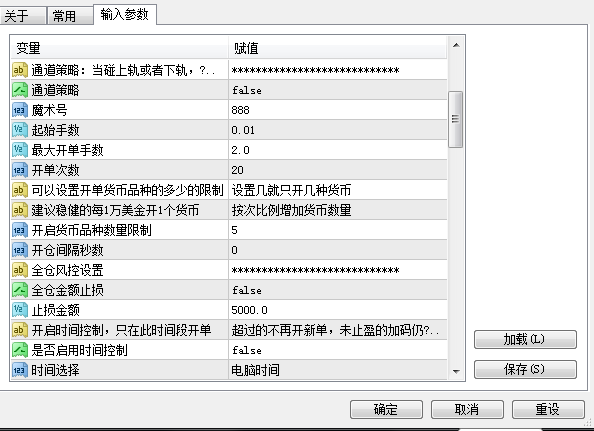Click the boolean icon beside 是否启用时间控制
The image size is (594, 431).
[x=20, y=350]
